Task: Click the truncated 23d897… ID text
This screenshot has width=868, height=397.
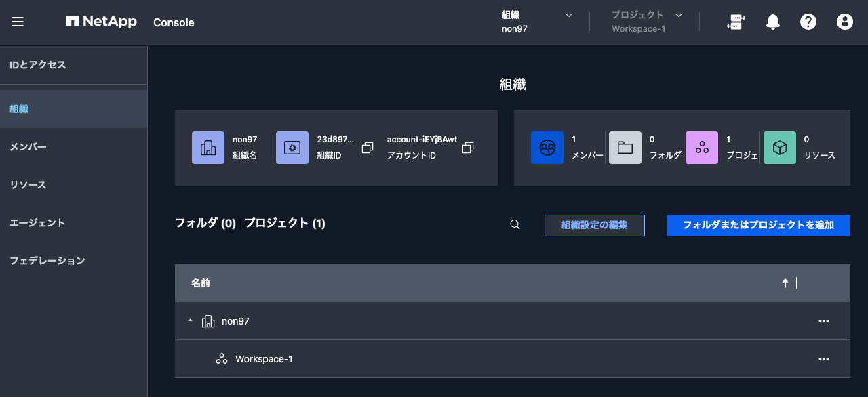Action: [336, 140]
